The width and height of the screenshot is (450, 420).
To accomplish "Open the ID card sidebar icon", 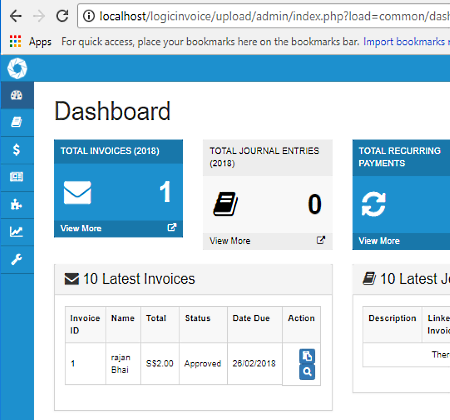I will pos(17,177).
